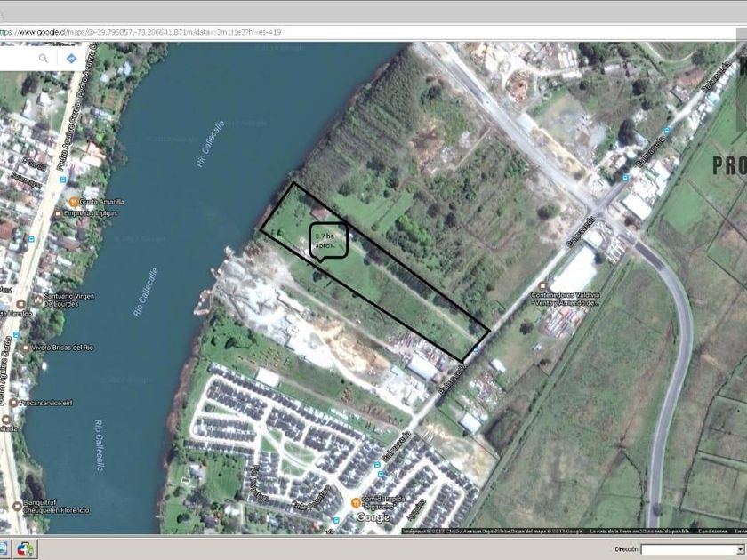Open the Gruta Amarilla restaurant marker

click(x=73, y=202)
